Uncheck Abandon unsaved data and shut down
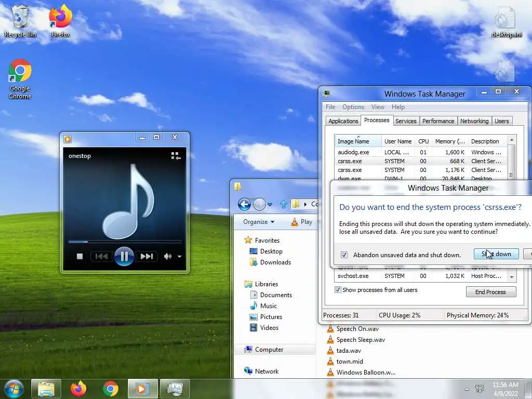 344,255
